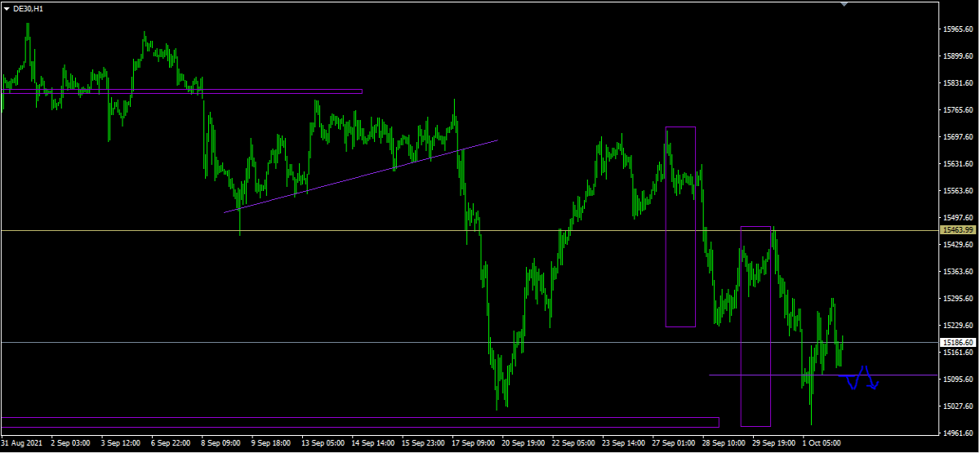Click the 31 Aug 2021 date label
Image resolution: width=980 pixels, height=453 pixels.
click(21, 444)
